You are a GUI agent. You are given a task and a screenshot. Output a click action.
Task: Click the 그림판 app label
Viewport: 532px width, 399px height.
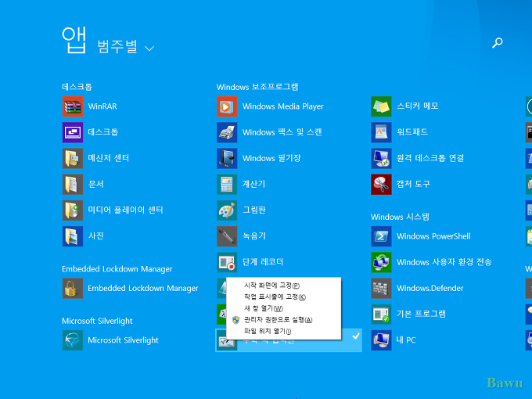click(x=253, y=210)
